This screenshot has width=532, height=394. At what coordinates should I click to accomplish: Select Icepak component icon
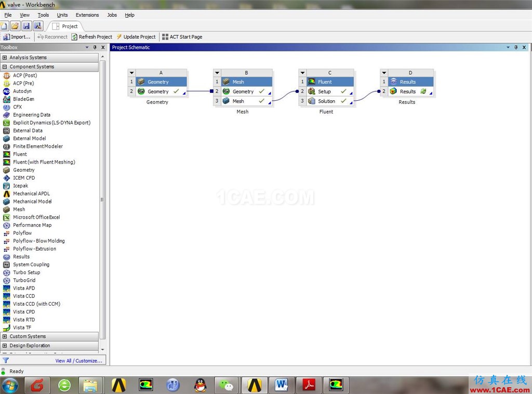6,186
